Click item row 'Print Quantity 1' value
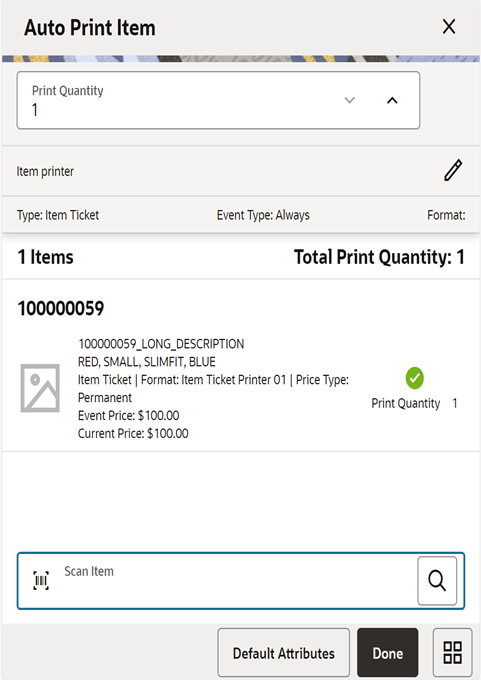Viewport: 481px width, 680px height. tap(414, 403)
